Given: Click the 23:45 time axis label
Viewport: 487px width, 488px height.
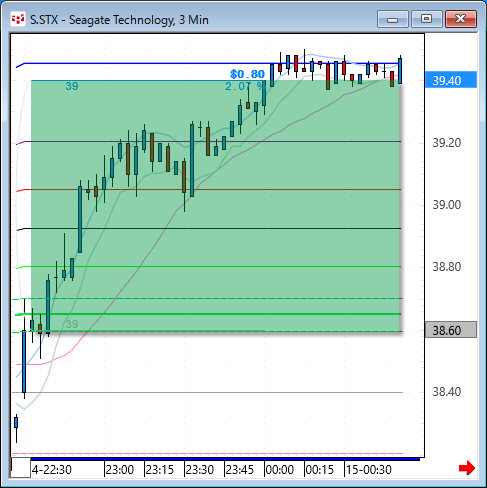Looking at the screenshot, I should coord(240,470).
